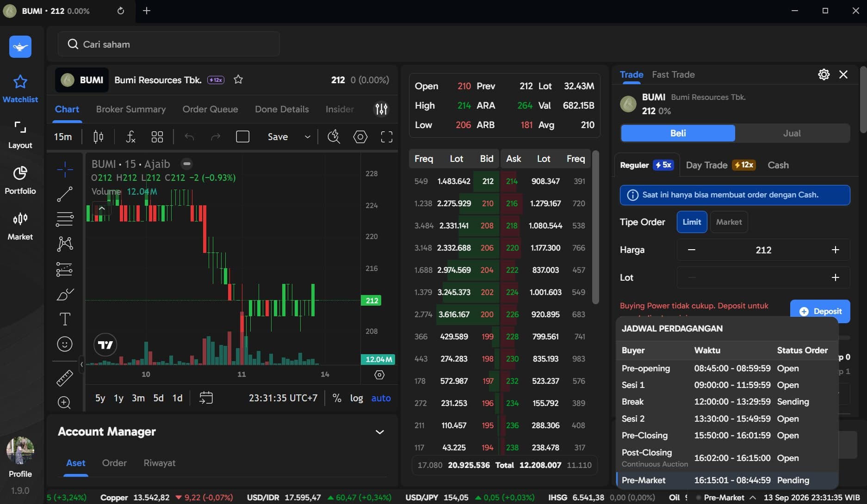Open tab settings sliders icon

click(381, 109)
